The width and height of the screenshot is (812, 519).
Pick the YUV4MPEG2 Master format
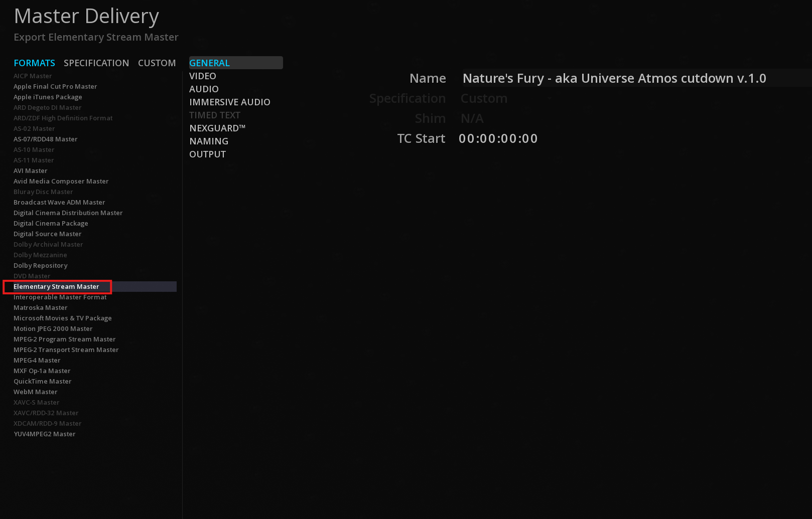[45, 434]
